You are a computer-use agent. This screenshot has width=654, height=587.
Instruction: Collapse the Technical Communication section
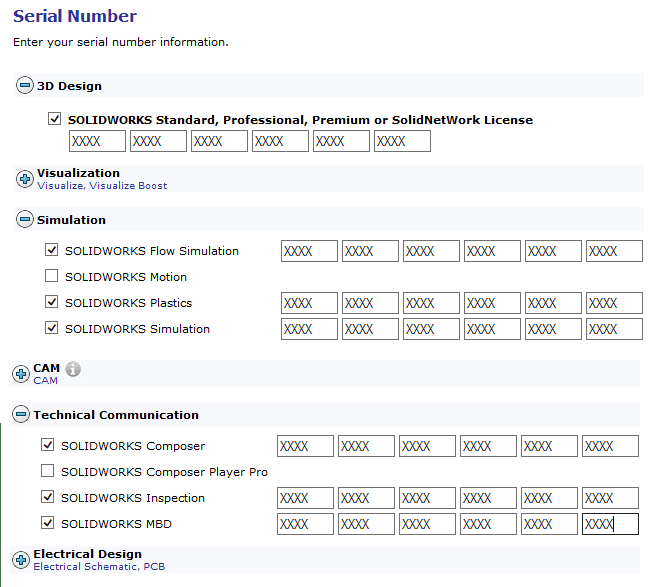pyautogui.click(x=21, y=414)
